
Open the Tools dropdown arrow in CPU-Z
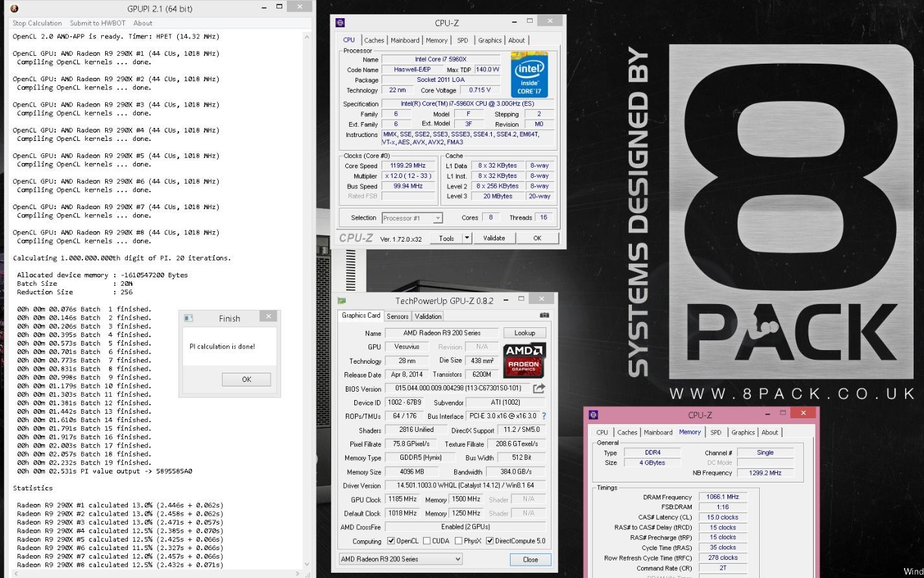click(x=467, y=238)
